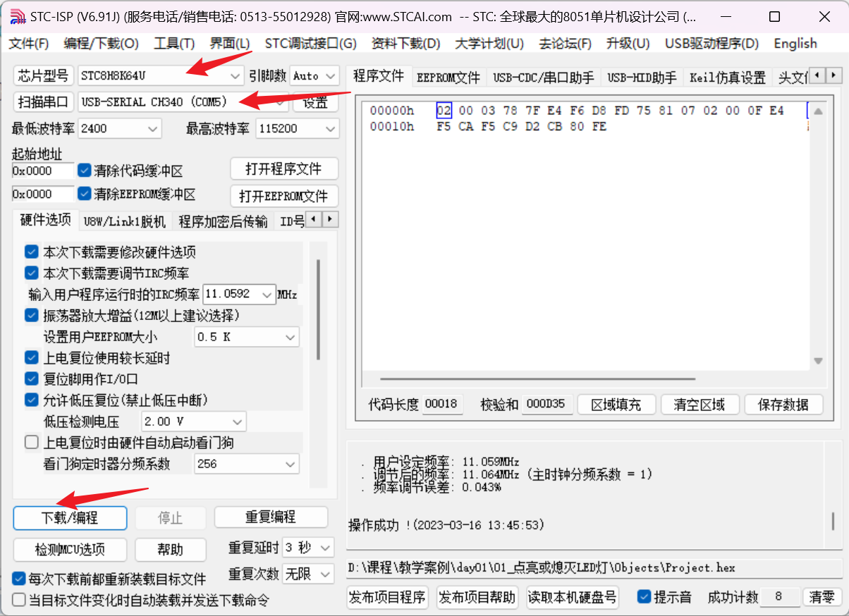The width and height of the screenshot is (849, 616).
Task: Toggle 振荡器放大增益 checkbox
Action: (x=32, y=315)
